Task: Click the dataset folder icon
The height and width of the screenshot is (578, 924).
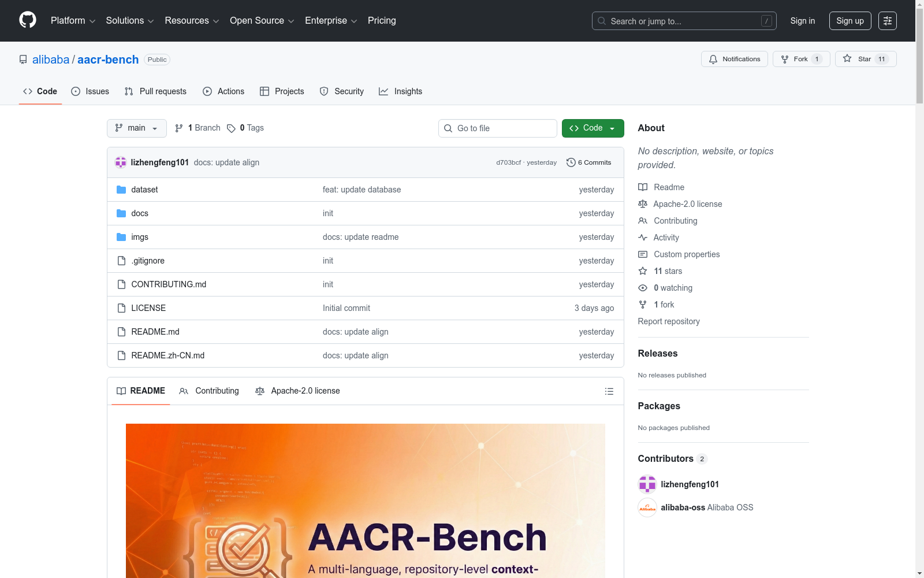Action: [121, 190]
